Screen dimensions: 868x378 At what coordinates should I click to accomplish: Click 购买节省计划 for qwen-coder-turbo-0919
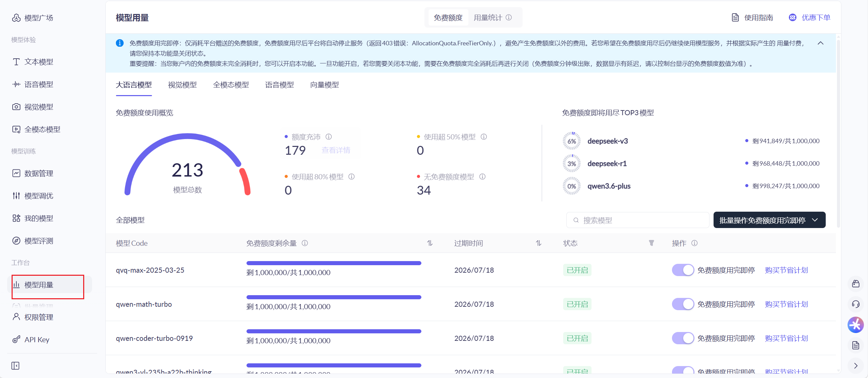[787, 338]
